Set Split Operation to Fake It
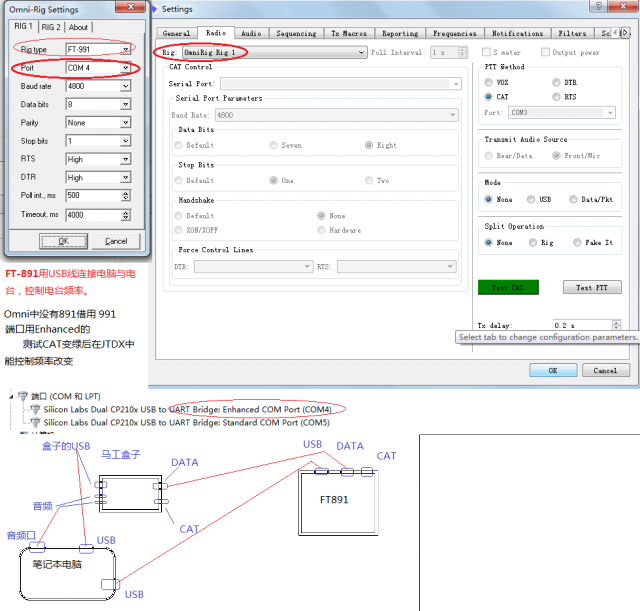This screenshot has width=640, height=611. [577, 242]
